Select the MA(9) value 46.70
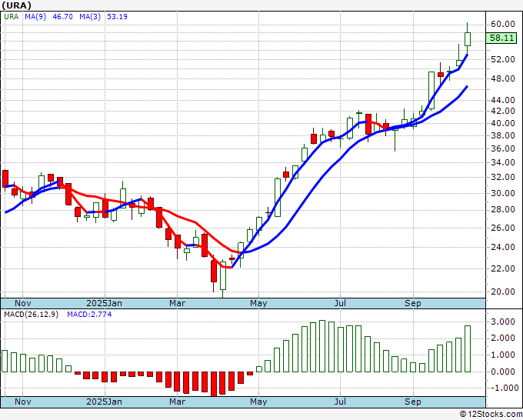523x420 pixels. [x=62, y=17]
